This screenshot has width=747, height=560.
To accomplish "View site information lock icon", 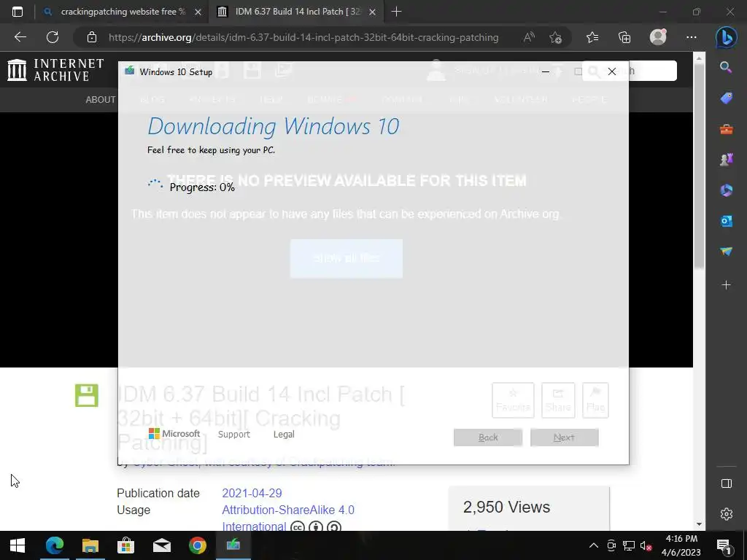I will tap(92, 37).
